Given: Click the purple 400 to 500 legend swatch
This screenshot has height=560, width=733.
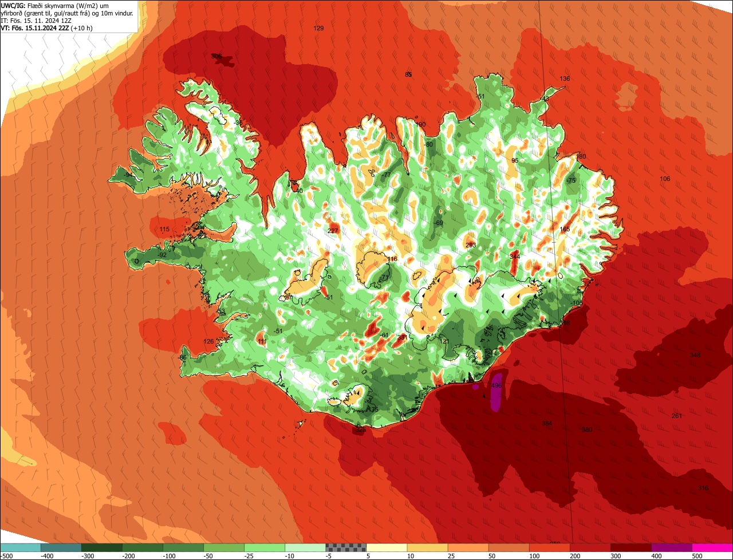Looking at the screenshot, I should tap(672, 547).
